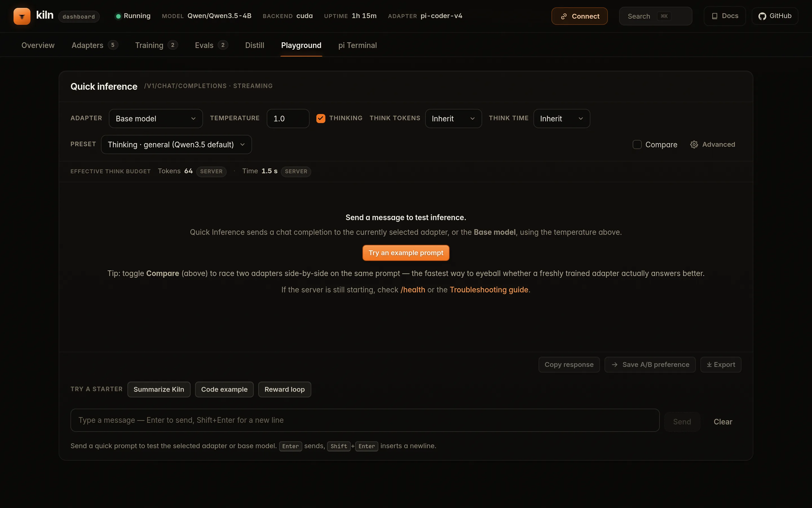Choose the Reward loop starter
Screen dimensions: 812x508
pyautogui.click(x=284, y=389)
